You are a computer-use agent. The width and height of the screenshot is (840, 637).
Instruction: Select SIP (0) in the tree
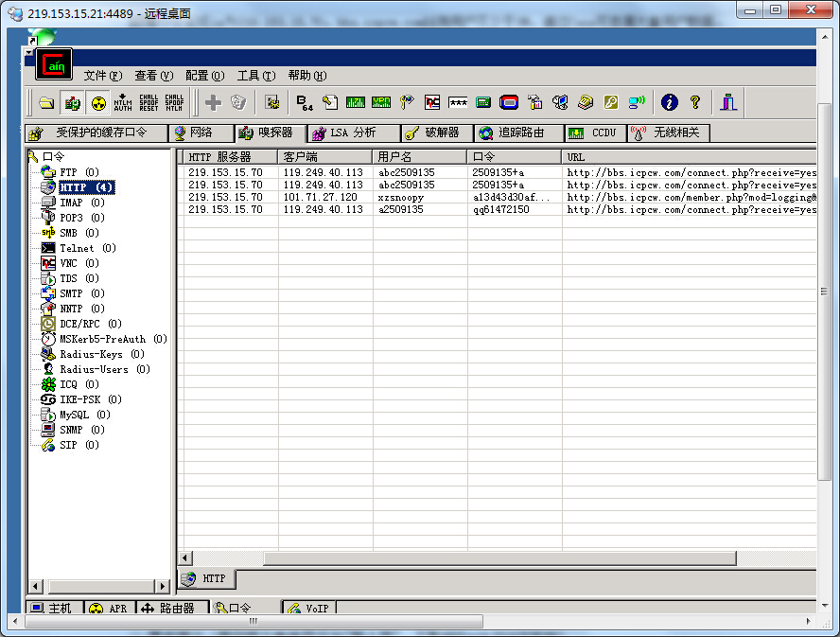click(x=79, y=445)
